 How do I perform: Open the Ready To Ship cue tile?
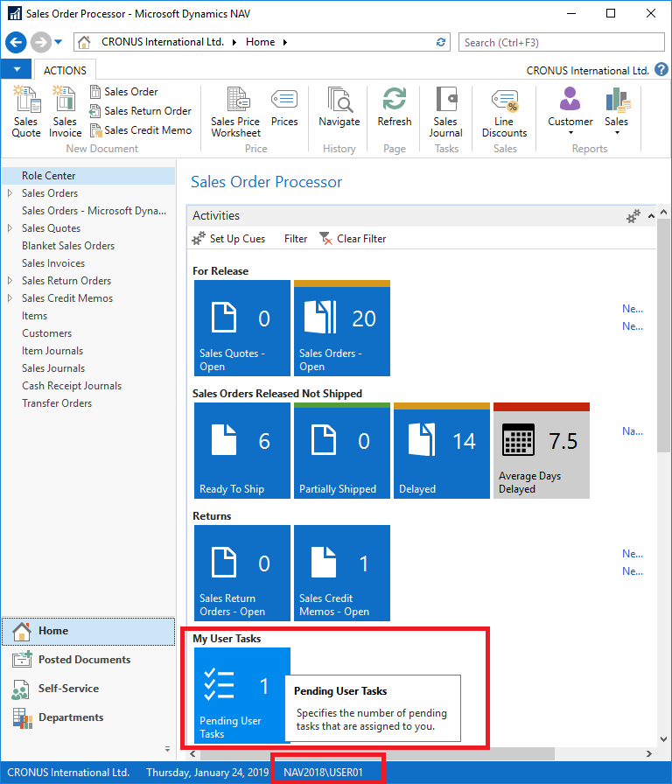[242, 451]
